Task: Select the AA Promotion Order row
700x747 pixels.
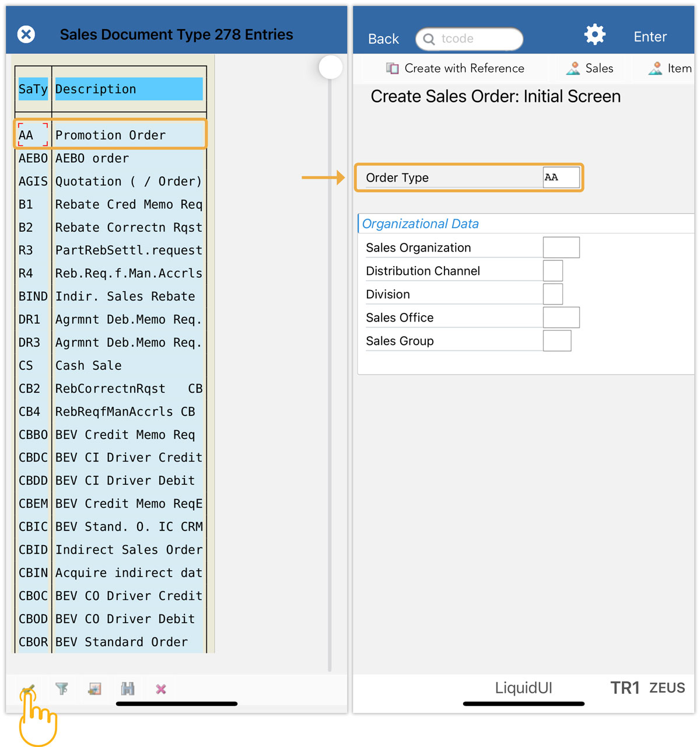Action: (x=111, y=135)
